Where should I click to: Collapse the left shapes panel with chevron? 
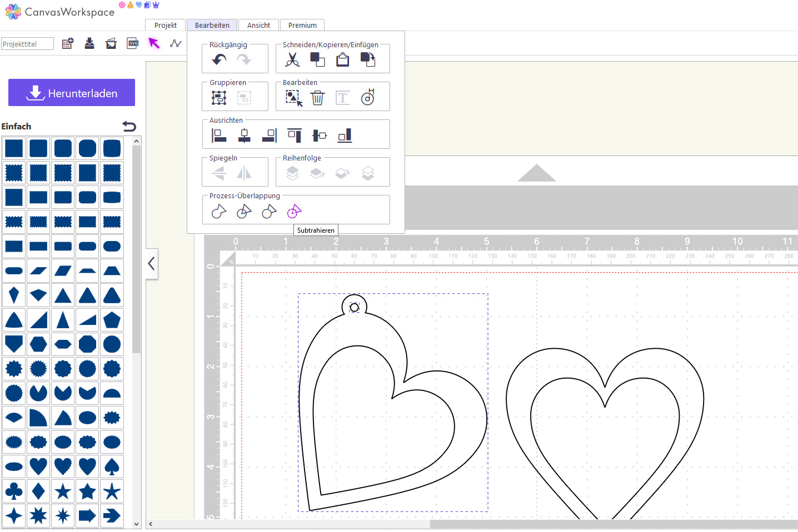[152, 263]
